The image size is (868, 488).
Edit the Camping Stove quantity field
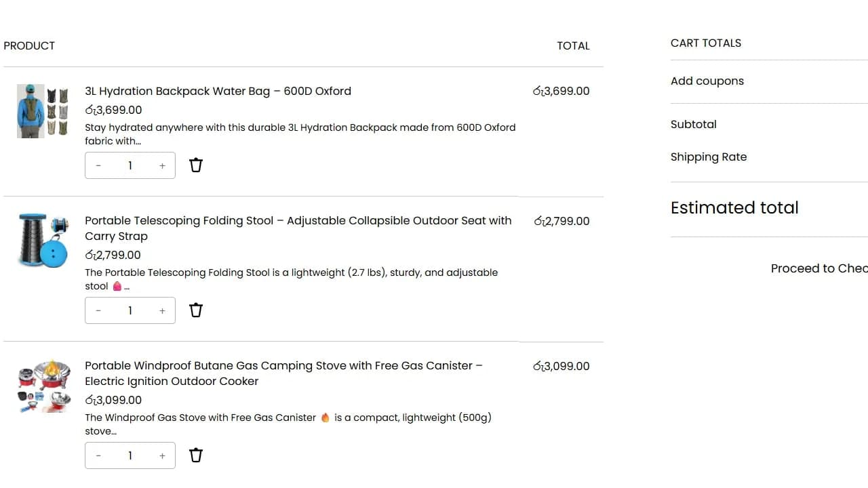[x=130, y=455]
